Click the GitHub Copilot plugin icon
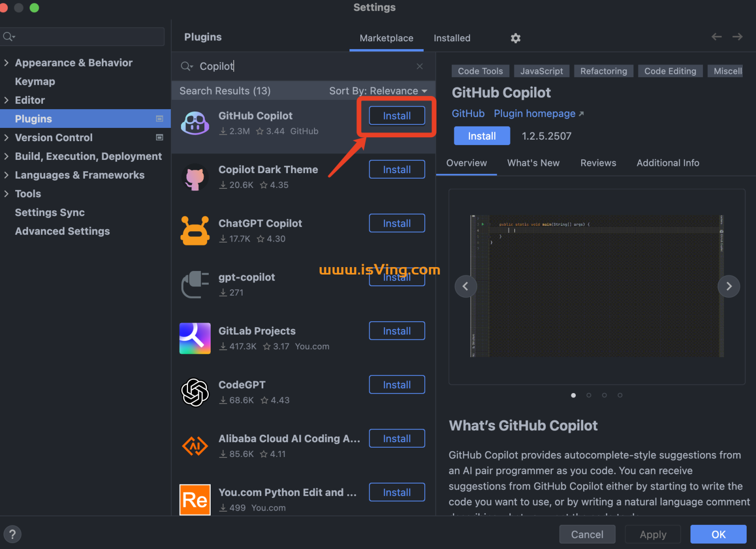This screenshot has width=756, height=549. (x=195, y=123)
